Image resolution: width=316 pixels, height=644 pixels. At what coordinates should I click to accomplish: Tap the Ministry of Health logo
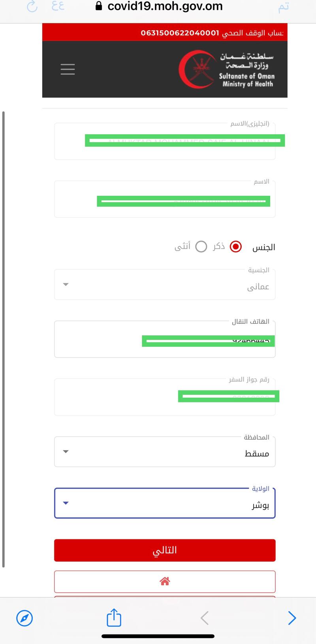coord(227,69)
